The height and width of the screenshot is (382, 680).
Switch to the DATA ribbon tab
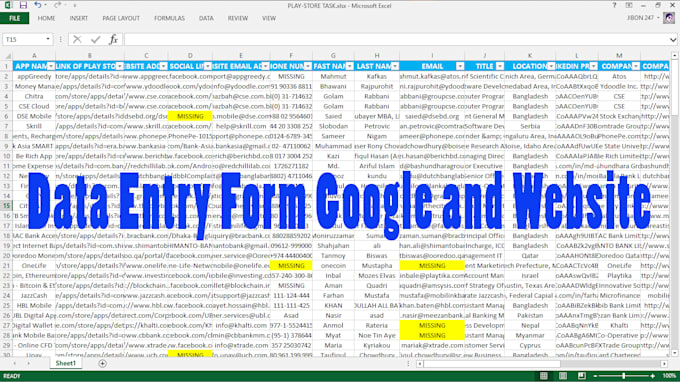point(206,18)
